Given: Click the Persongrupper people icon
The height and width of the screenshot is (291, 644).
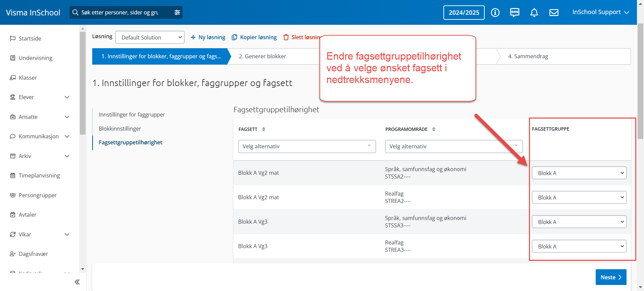Looking at the screenshot, I should [x=13, y=195].
